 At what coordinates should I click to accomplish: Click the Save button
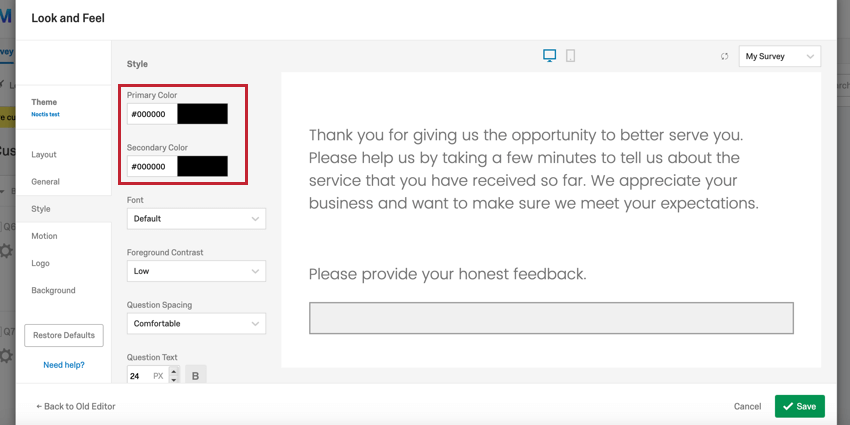pos(799,406)
